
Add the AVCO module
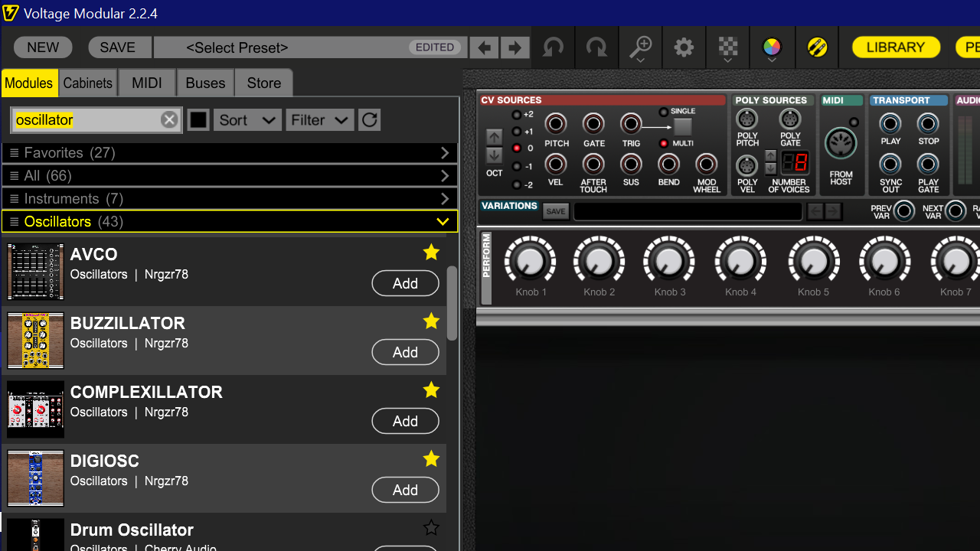pos(405,283)
